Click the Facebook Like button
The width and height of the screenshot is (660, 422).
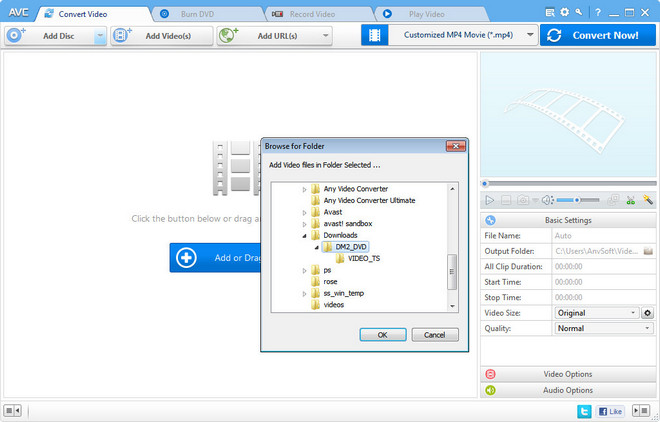point(610,411)
